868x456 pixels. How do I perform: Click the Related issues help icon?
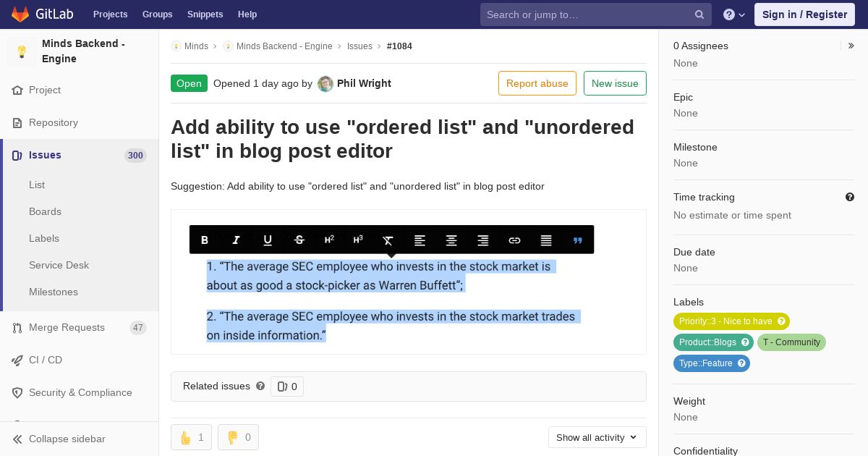[x=260, y=387]
